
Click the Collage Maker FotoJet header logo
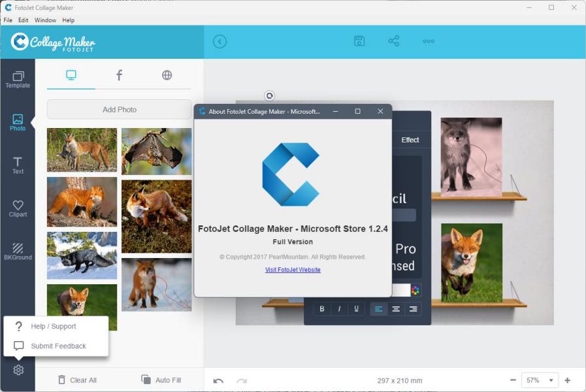click(53, 42)
